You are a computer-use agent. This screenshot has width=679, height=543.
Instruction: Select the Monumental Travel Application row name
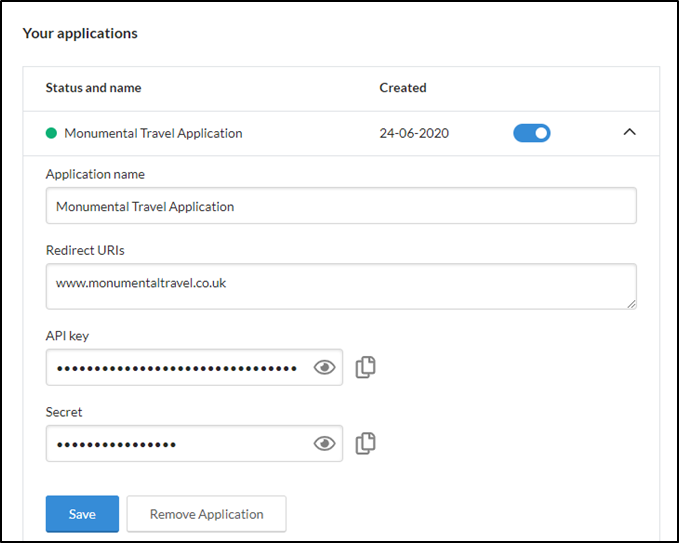pos(153,133)
